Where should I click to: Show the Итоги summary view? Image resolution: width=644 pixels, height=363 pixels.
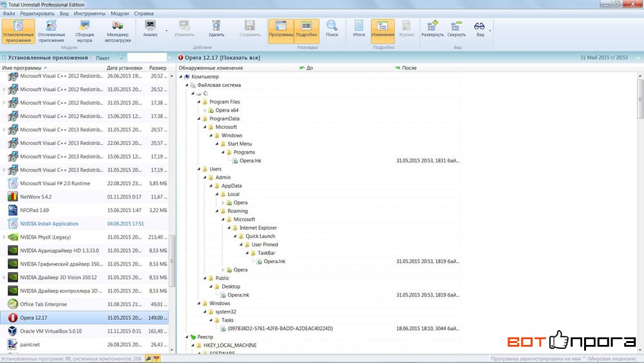(359, 29)
